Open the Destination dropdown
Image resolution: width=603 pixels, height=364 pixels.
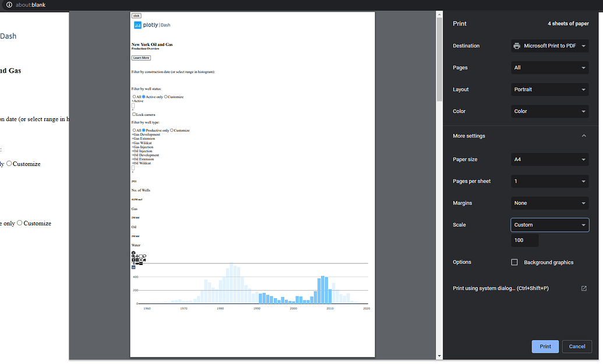[549, 45]
